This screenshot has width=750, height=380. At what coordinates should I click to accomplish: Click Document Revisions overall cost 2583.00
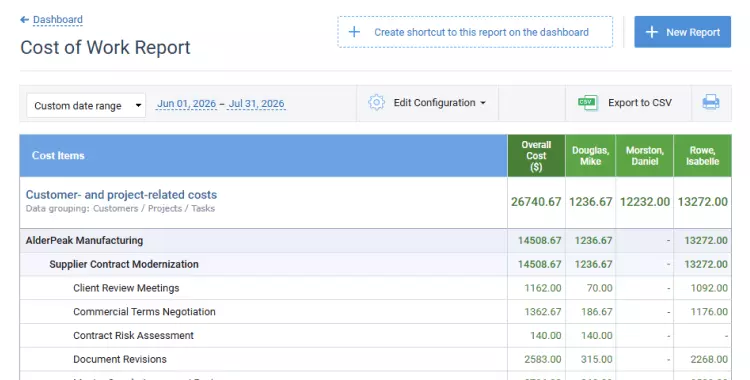542,359
